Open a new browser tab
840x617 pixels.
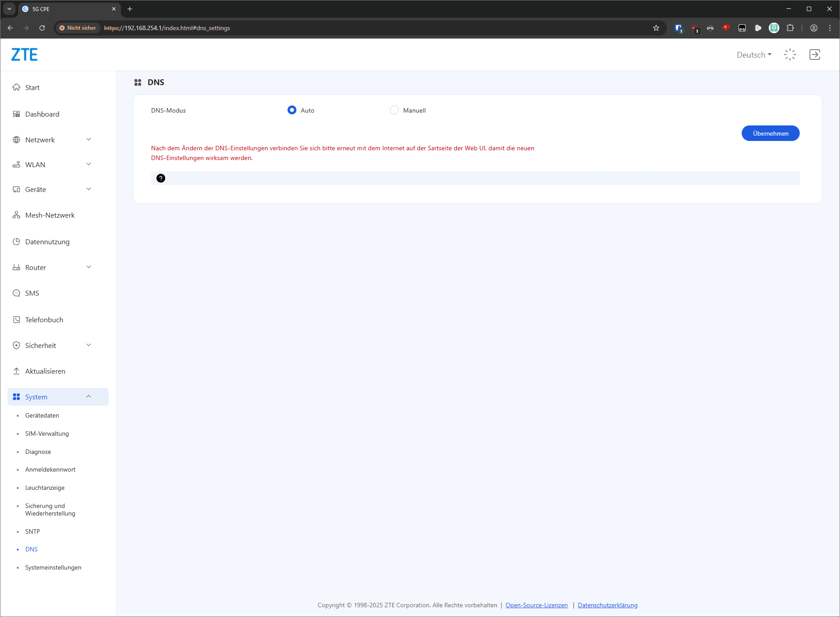pyautogui.click(x=130, y=9)
